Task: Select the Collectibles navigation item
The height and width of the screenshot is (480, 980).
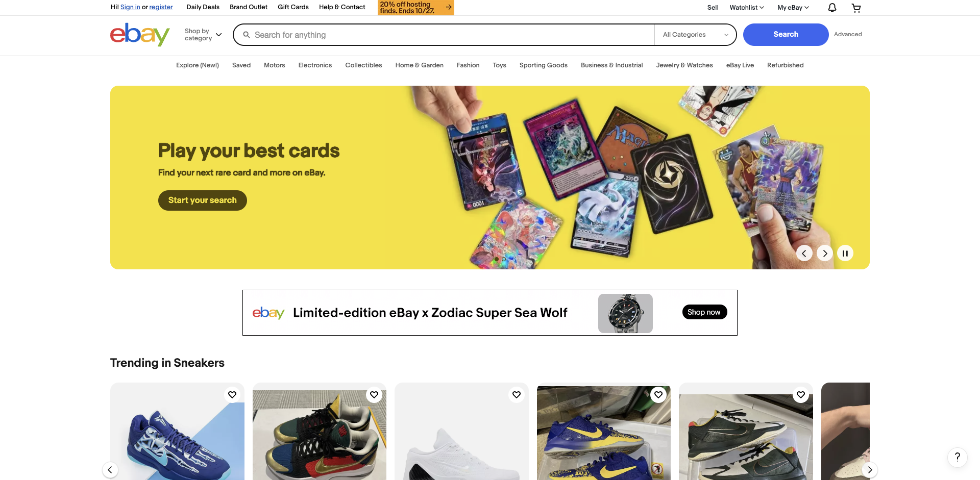Action: click(x=363, y=65)
